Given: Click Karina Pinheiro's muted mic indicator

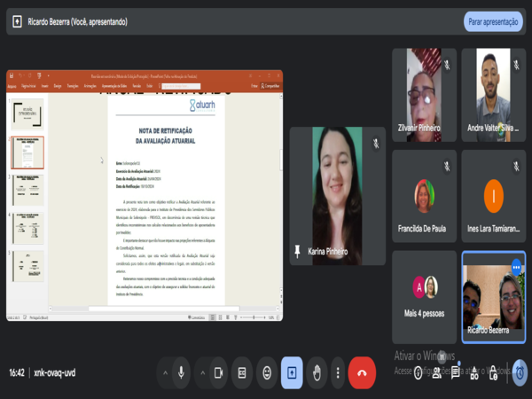Looking at the screenshot, I should click(x=376, y=143).
